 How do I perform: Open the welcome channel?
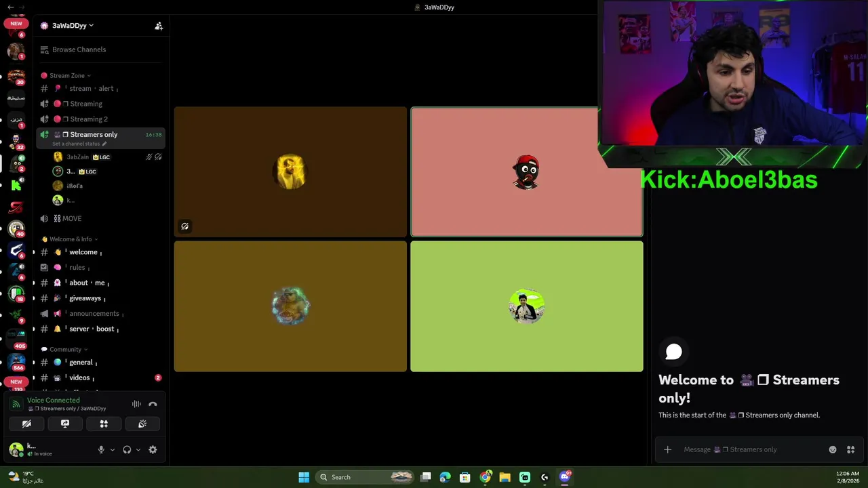[102, 252]
